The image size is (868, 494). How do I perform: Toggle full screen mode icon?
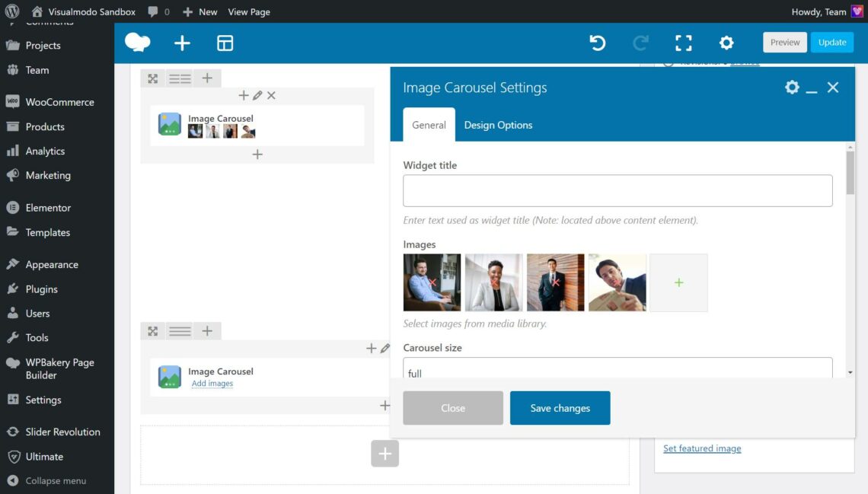[684, 43]
